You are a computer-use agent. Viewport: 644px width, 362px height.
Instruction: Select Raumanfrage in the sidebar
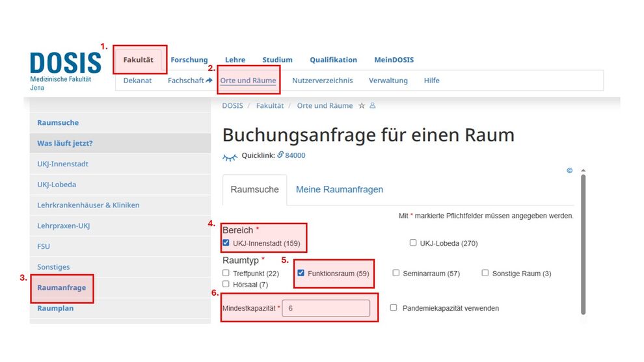pos(62,287)
